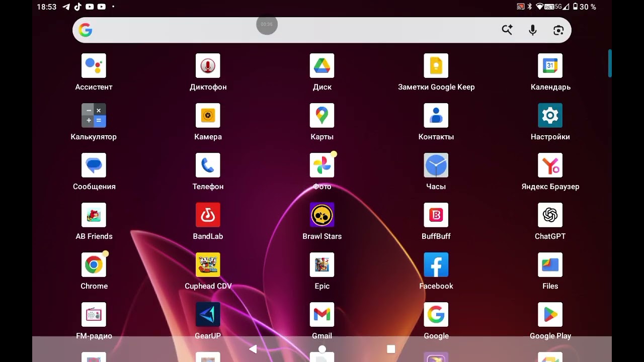Tap the TikTok notification icon in status bar

pyautogui.click(x=78, y=7)
